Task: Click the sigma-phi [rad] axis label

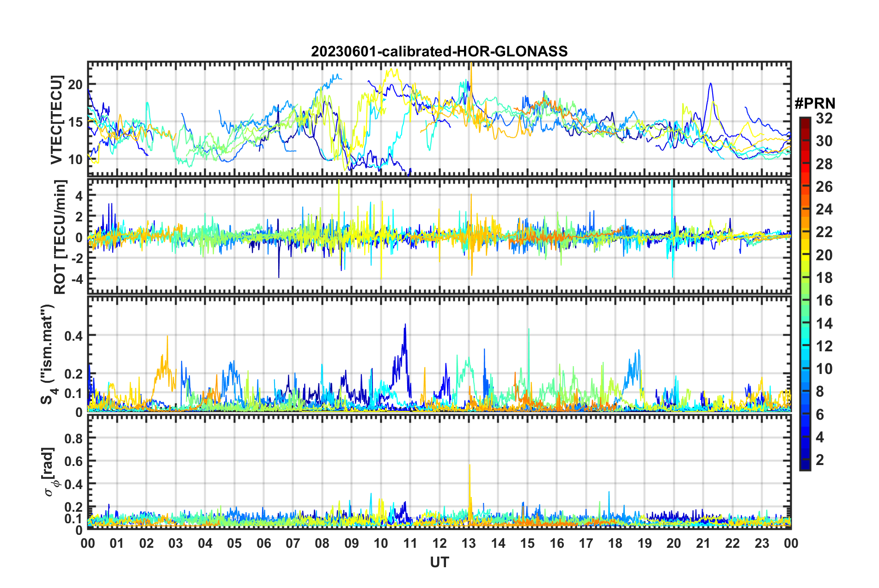Action: (x=51, y=472)
